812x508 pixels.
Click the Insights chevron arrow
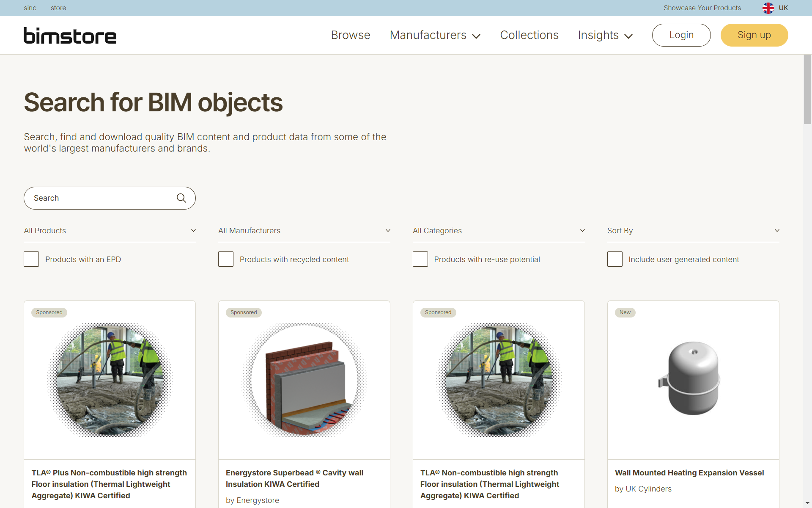tap(628, 36)
